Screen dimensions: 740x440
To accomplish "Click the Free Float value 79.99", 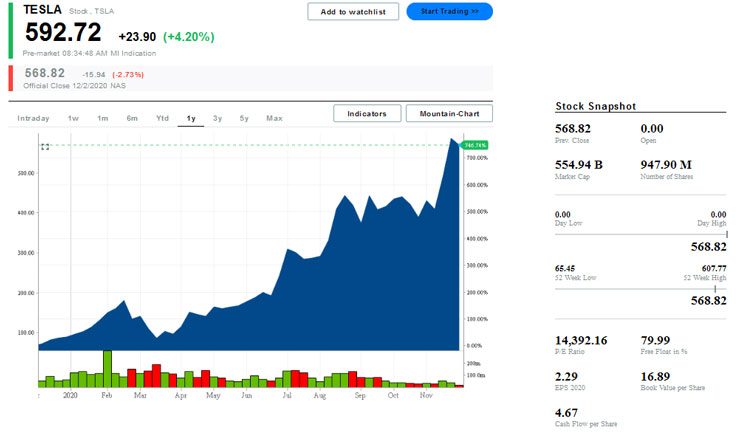I will point(655,340).
